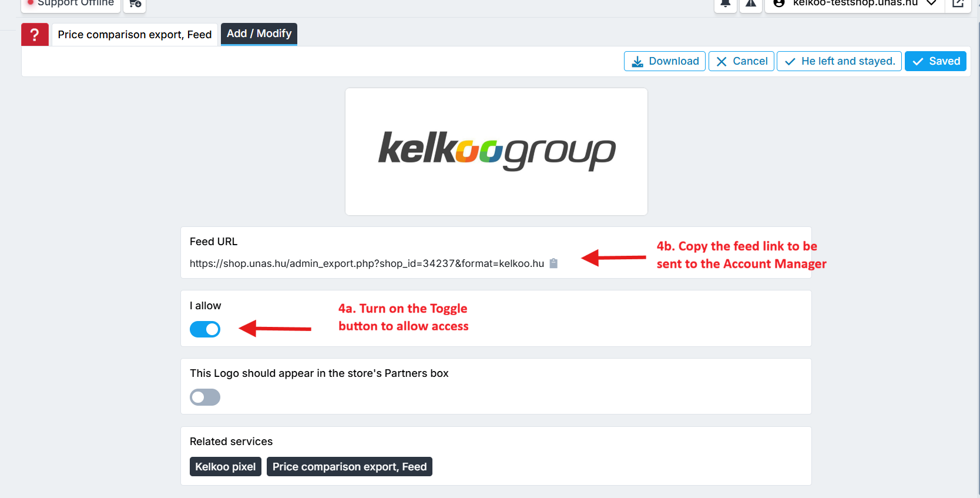Click the kelkoogroup logo image
This screenshot has width=980, height=498.
[496, 152]
